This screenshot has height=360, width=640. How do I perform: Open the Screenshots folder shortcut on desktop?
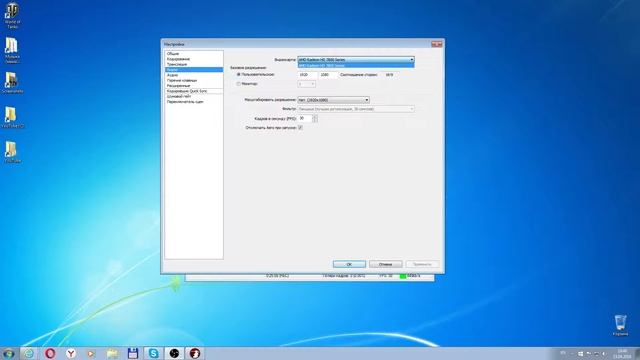12,83
